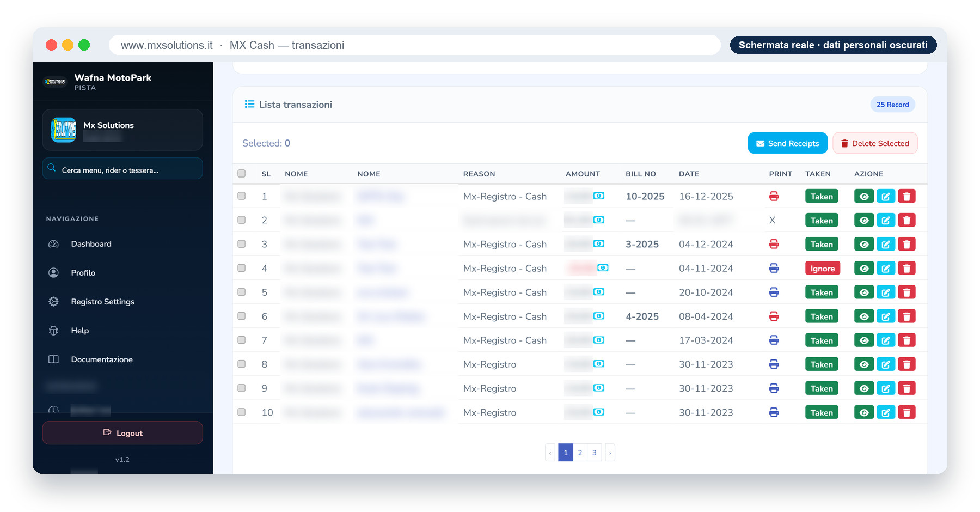This screenshot has width=980, height=512.
Task: Click the 25 Record badge
Action: pos(893,105)
